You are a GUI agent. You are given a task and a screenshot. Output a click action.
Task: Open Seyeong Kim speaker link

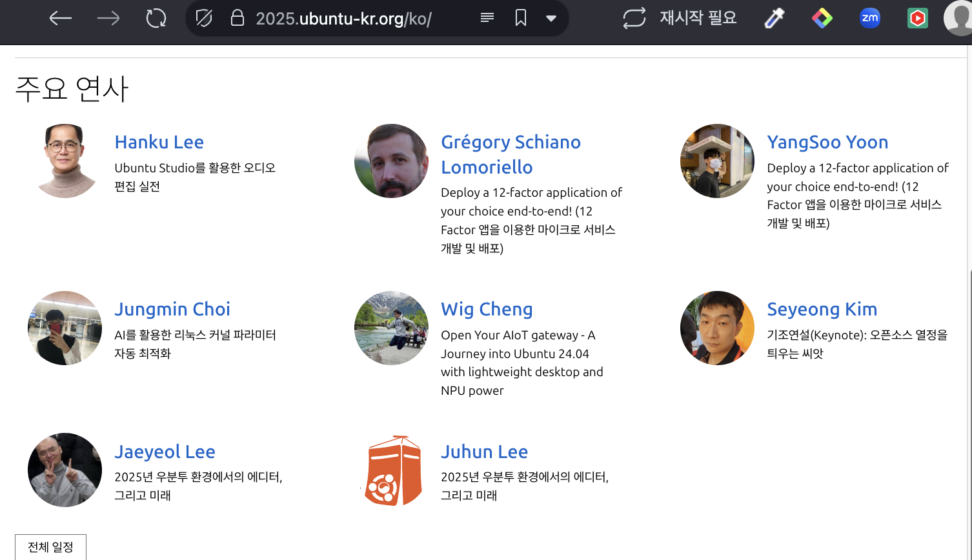[x=822, y=309]
